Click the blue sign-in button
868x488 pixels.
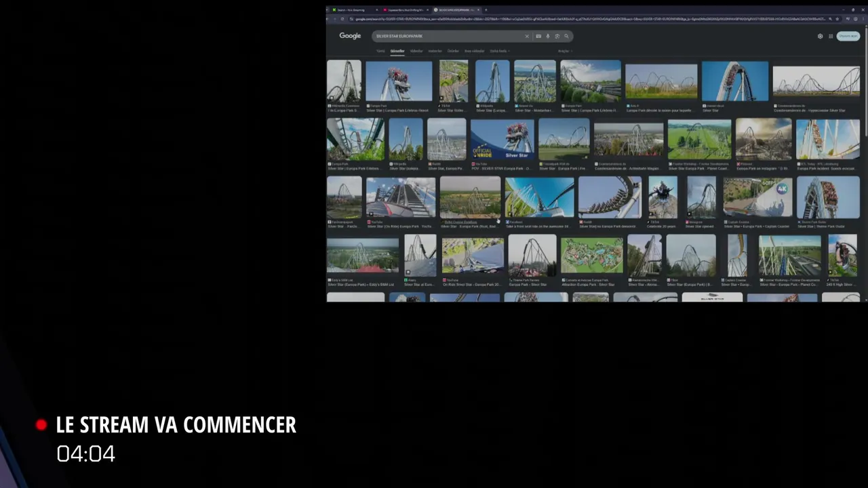point(848,37)
